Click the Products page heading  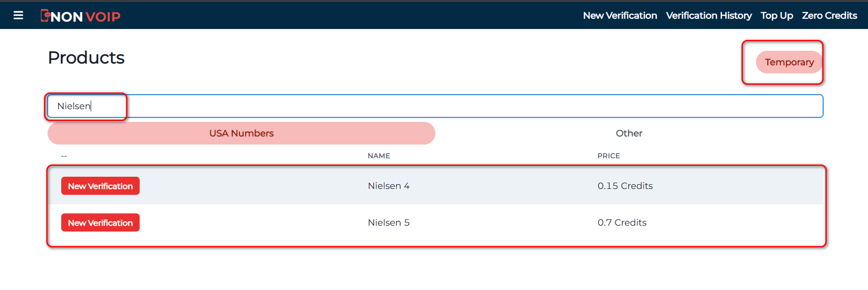(x=86, y=57)
